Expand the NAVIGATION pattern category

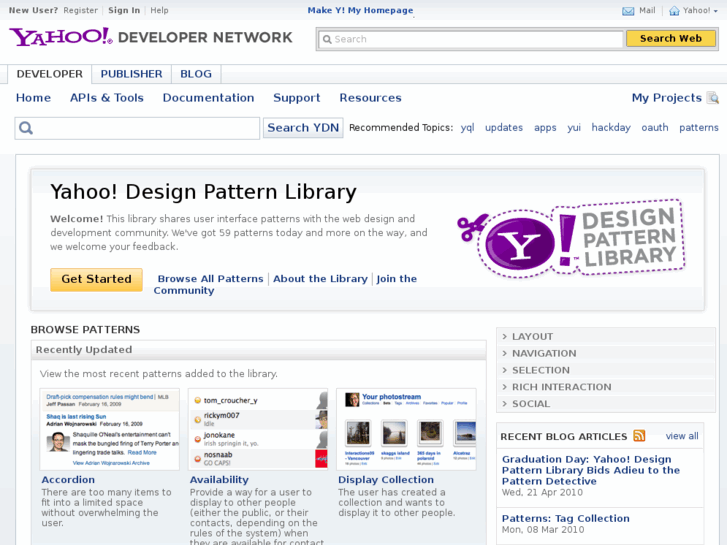pos(544,354)
